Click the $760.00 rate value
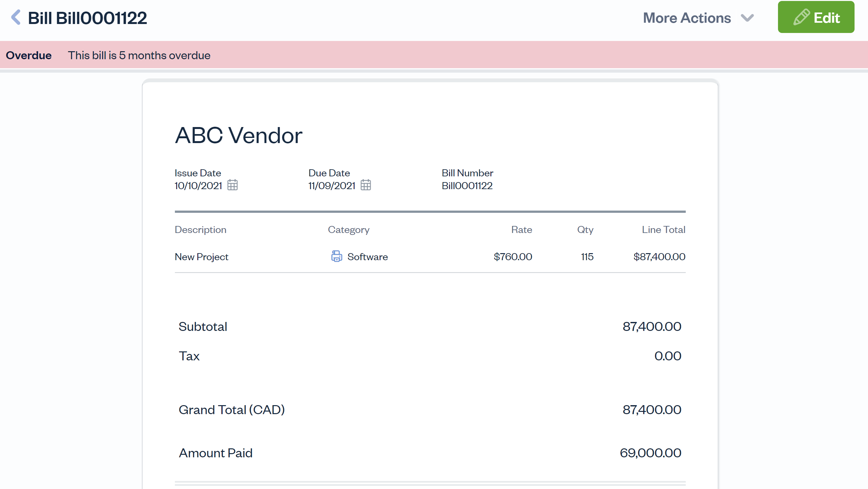Image resolution: width=868 pixels, height=489 pixels. [513, 257]
